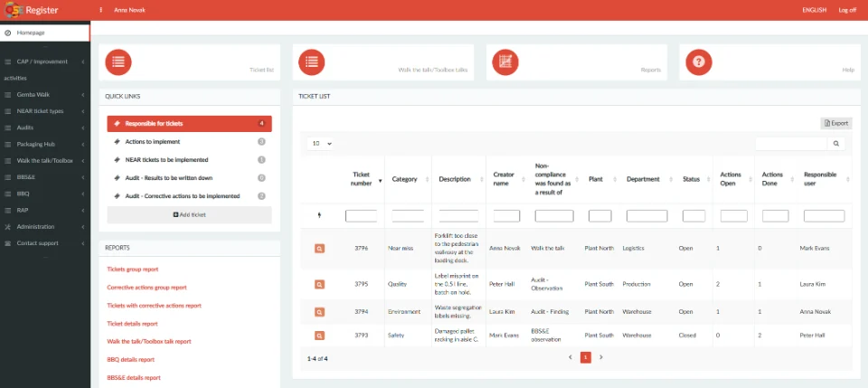Open Walk the talk/Toolbox talk report
868x388 pixels.
[149, 342]
